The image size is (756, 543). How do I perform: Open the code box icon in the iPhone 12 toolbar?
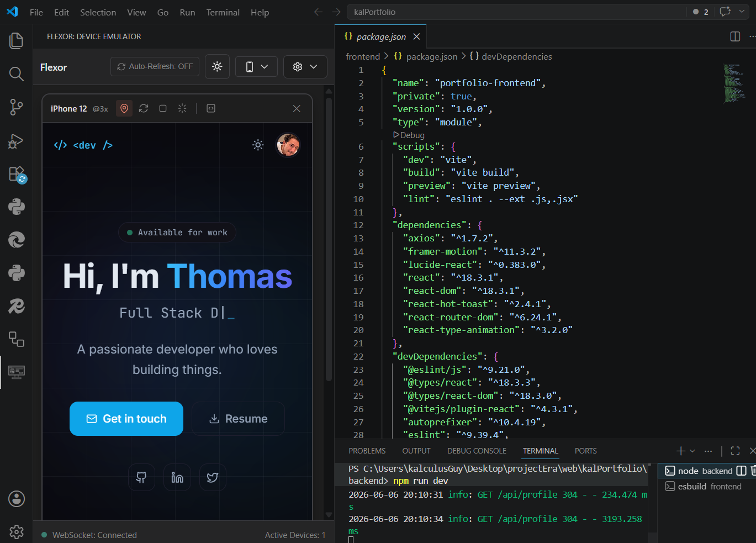coord(211,108)
